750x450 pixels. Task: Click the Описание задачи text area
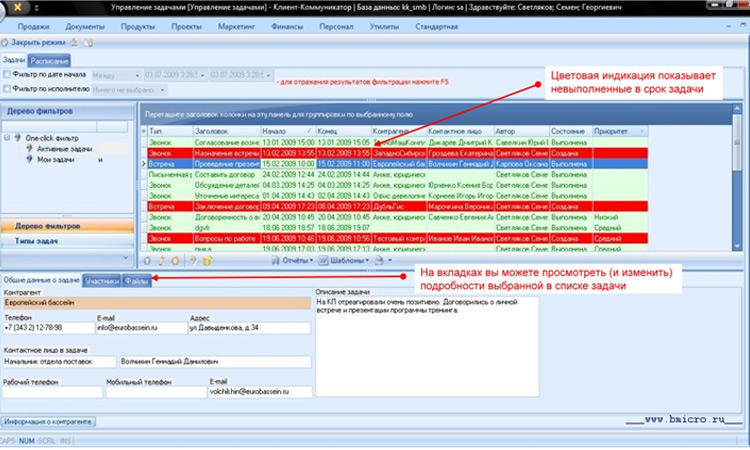425,340
